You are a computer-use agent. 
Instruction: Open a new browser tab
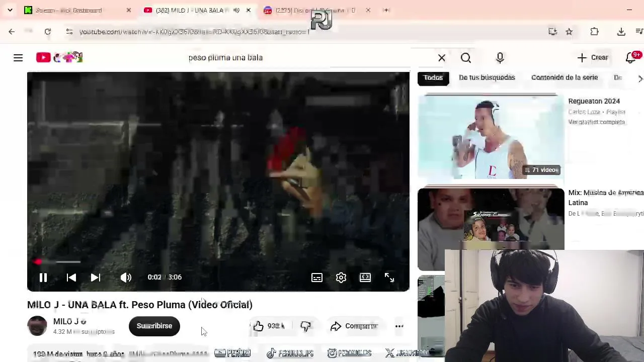(386, 10)
